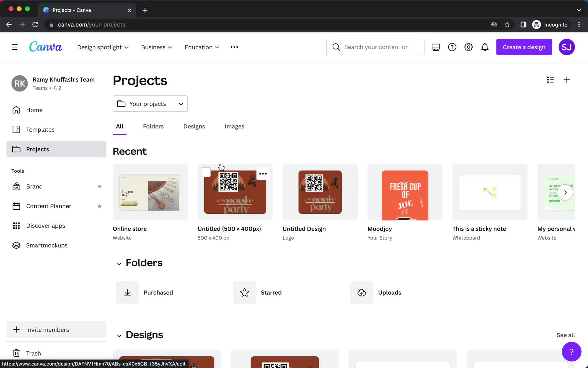The image size is (588, 368).
Task: Click the search magnifier icon
Action: point(336,47)
